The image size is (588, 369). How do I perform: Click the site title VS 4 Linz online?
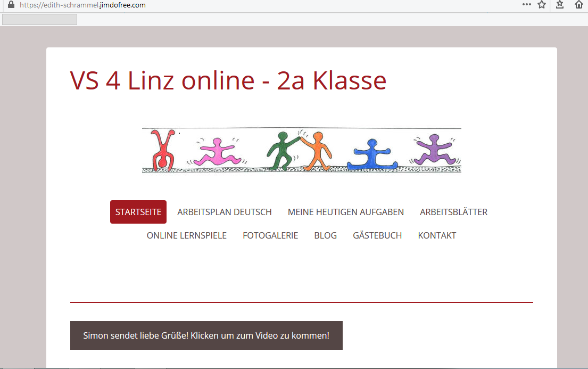(228, 80)
